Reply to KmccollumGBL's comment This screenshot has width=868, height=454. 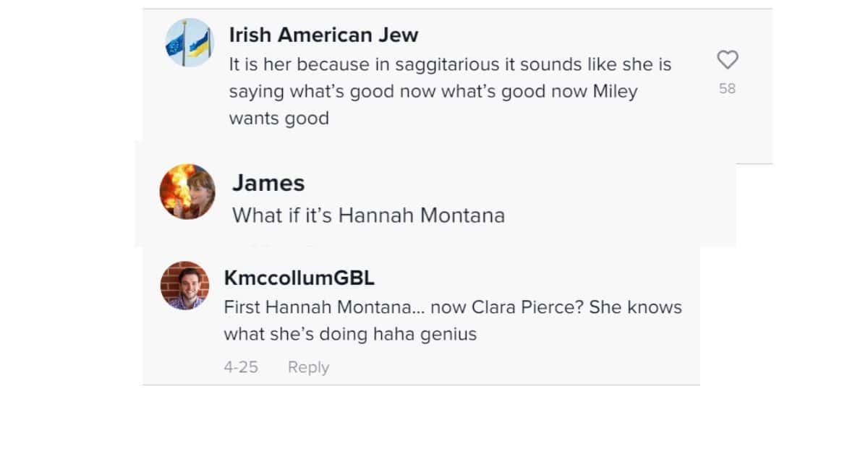[308, 367]
